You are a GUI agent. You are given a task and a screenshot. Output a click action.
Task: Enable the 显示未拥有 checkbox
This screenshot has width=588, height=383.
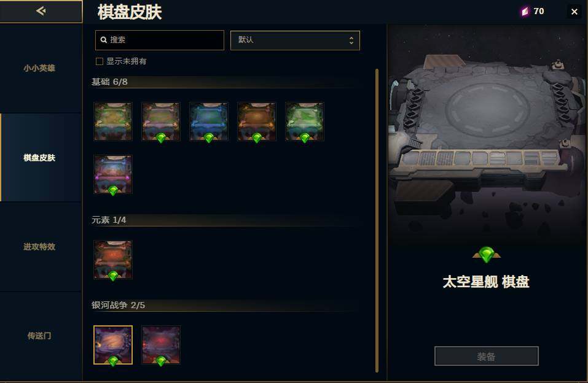(100, 61)
